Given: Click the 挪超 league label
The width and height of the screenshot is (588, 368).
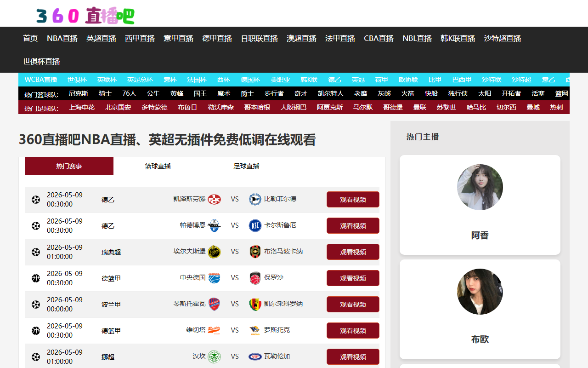Looking at the screenshot, I should point(108,357).
